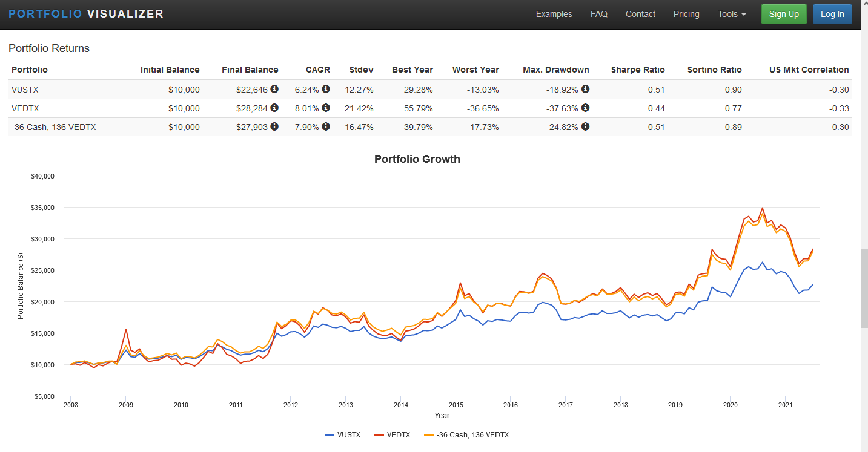Click the 39.79% best year value
Screen dimensions: 868x452
coord(420,127)
